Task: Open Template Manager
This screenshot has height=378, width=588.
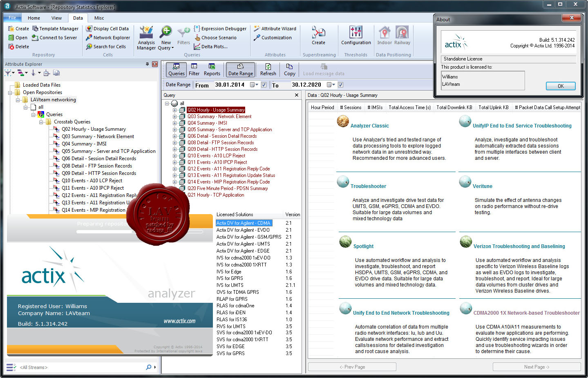Action: click(56, 29)
